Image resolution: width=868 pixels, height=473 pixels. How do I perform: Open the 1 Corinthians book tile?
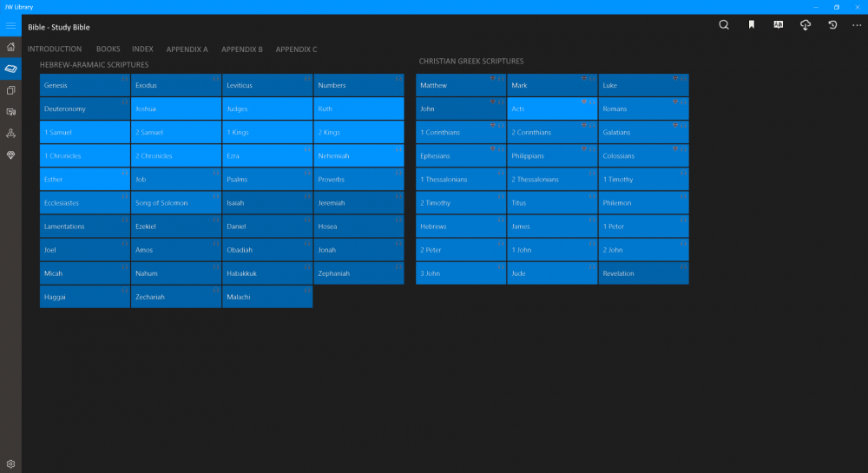tap(461, 132)
